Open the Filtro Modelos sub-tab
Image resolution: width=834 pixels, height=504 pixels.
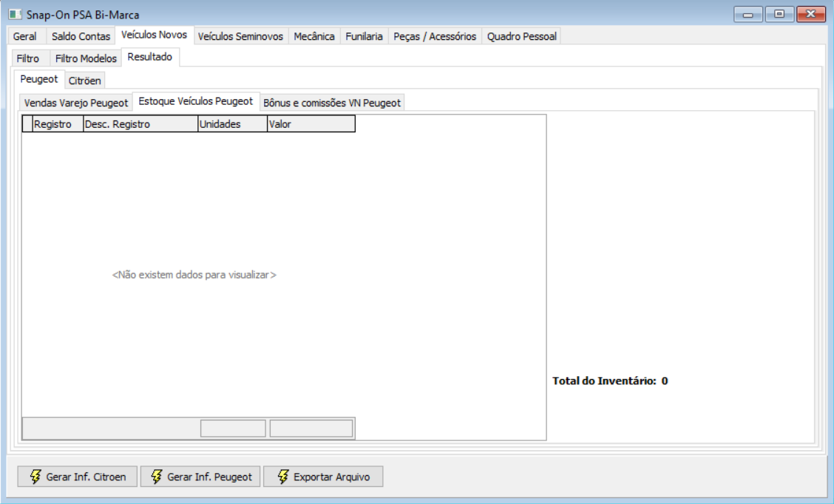click(87, 58)
